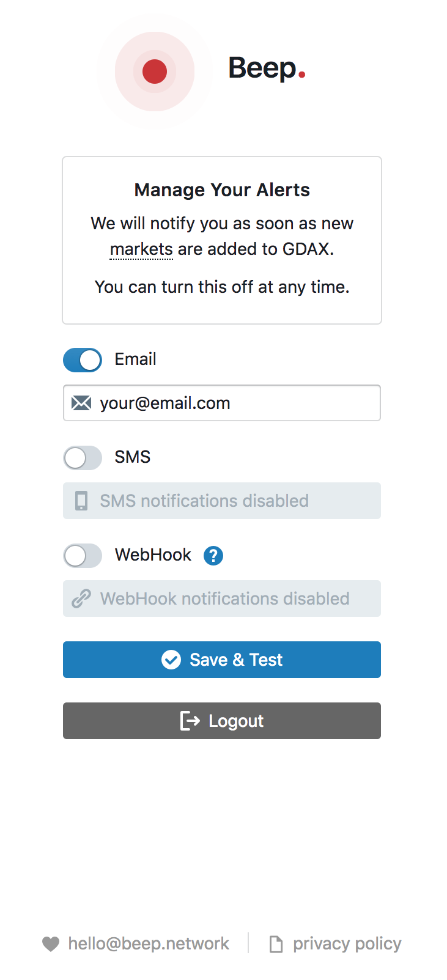Open the privacy policy link
Image resolution: width=447 pixels, height=980 pixels.
(347, 944)
